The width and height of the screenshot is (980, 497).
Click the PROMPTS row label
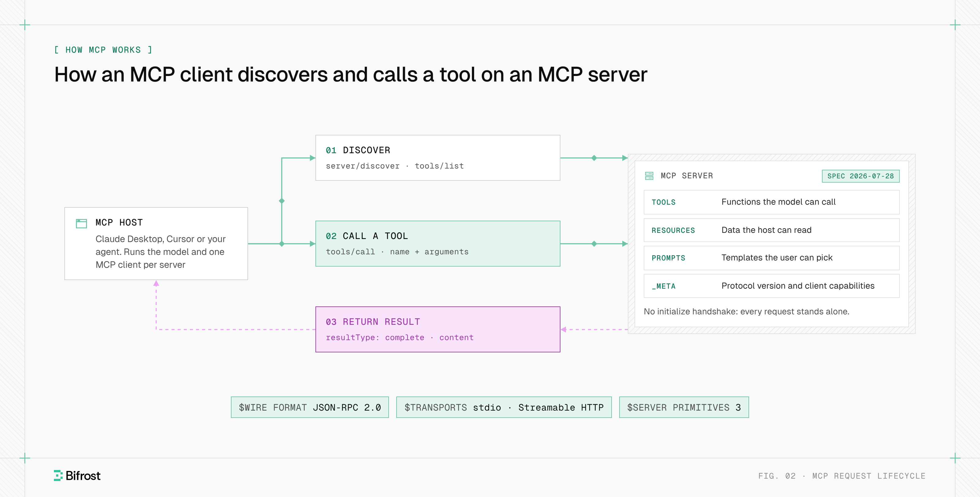(668, 258)
